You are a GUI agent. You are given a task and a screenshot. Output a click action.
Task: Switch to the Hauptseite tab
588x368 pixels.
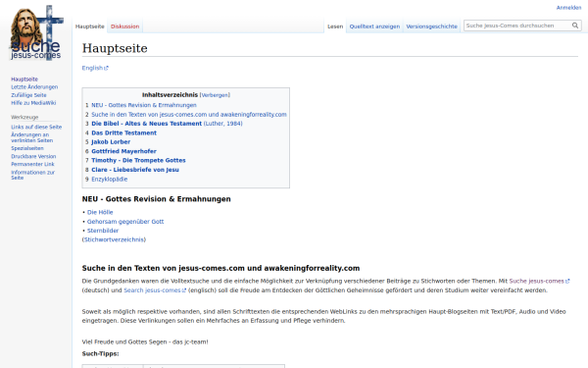coord(89,26)
